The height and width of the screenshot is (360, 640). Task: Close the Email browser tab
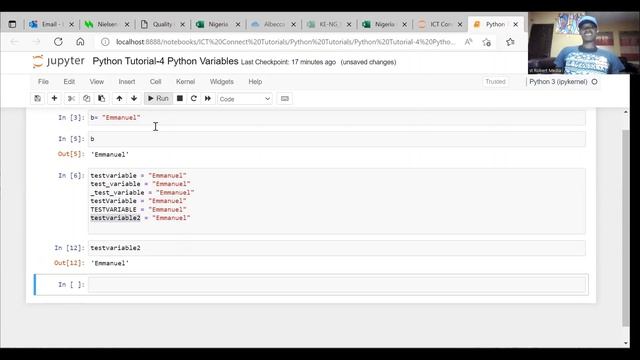71,24
